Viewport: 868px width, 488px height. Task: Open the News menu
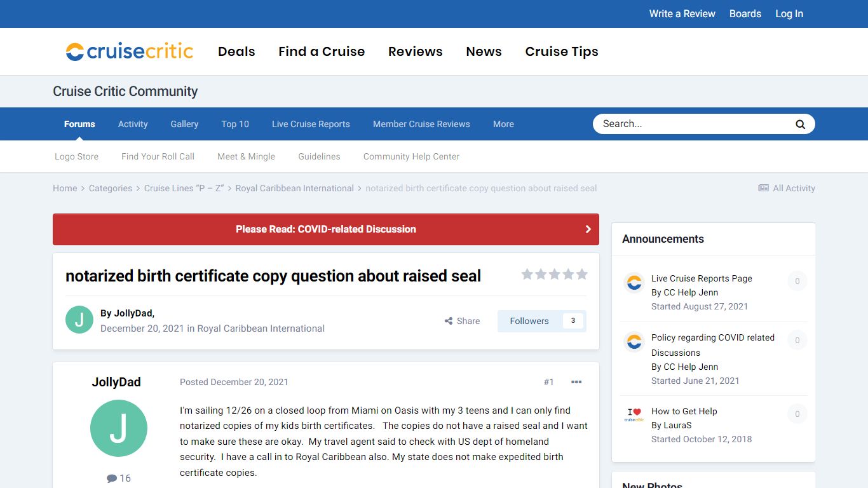tap(484, 51)
